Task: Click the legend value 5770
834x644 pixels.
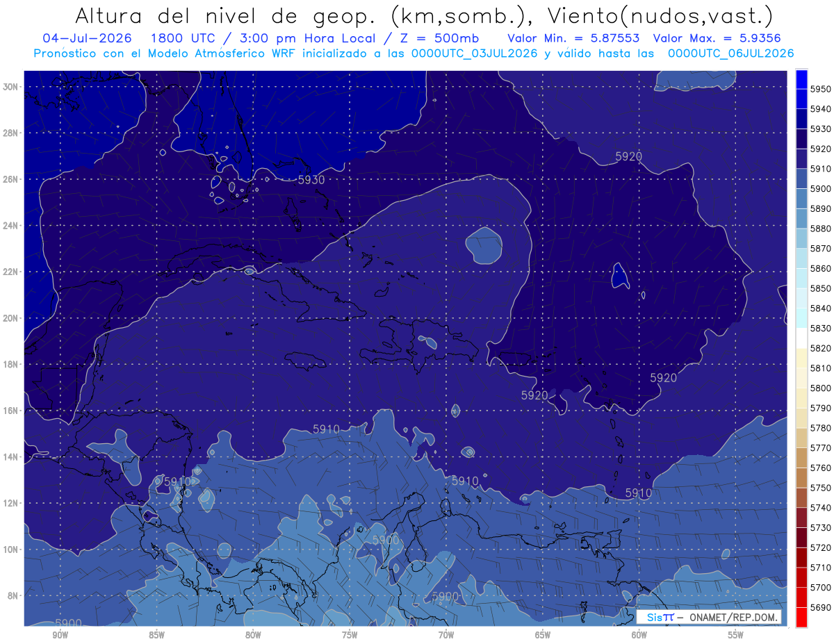Action: tap(821, 448)
